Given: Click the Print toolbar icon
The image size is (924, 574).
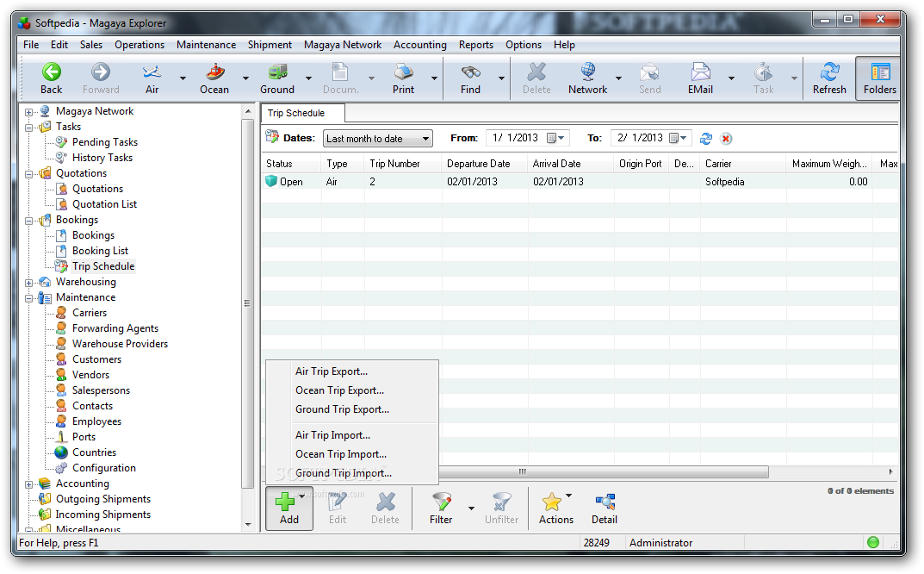Looking at the screenshot, I should 404,78.
